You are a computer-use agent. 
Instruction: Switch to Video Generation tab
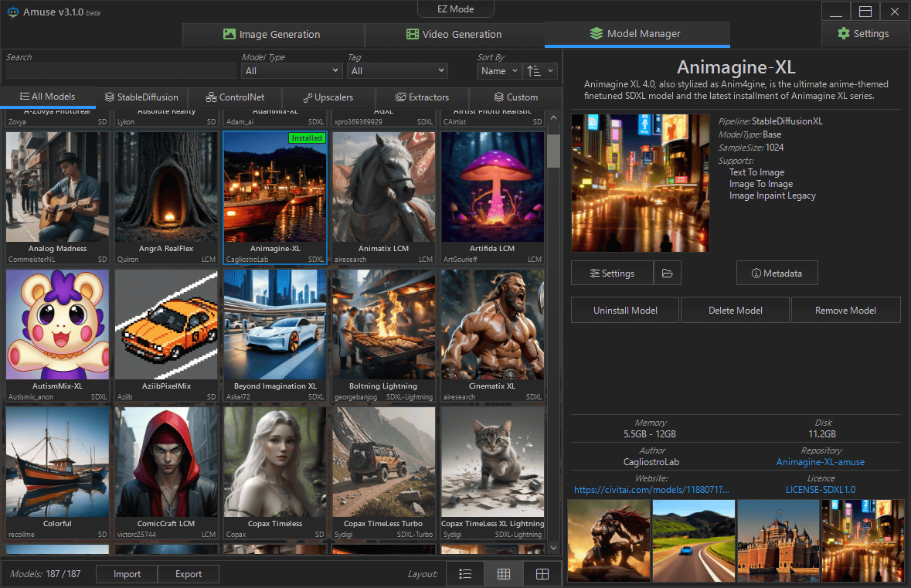click(454, 34)
